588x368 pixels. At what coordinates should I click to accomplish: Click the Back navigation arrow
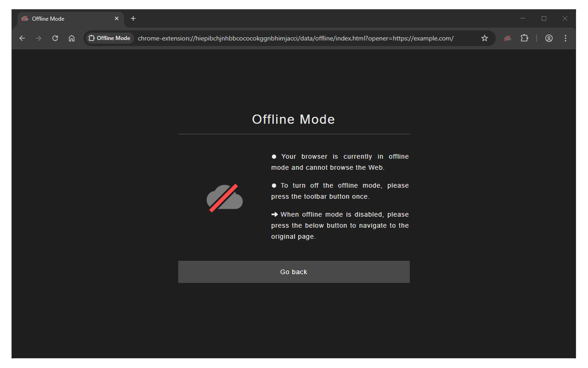pyautogui.click(x=22, y=38)
